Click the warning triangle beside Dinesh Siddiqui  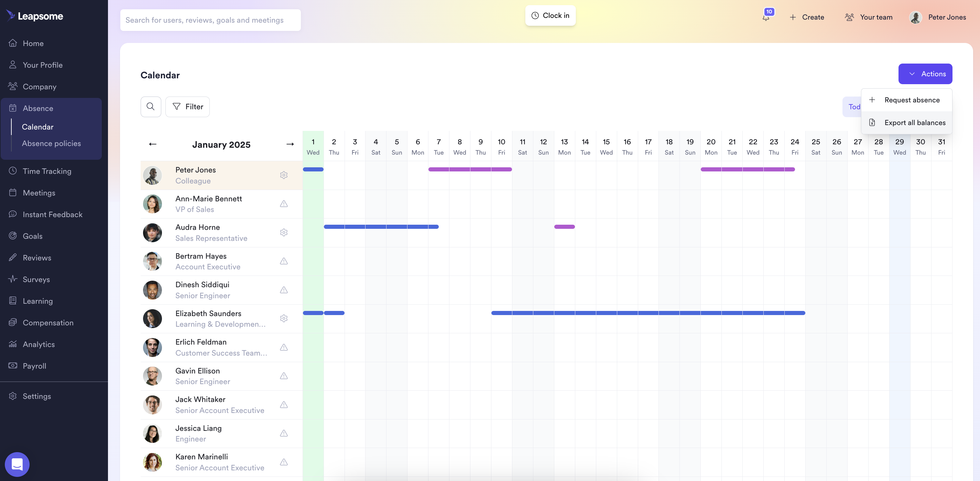click(x=284, y=290)
